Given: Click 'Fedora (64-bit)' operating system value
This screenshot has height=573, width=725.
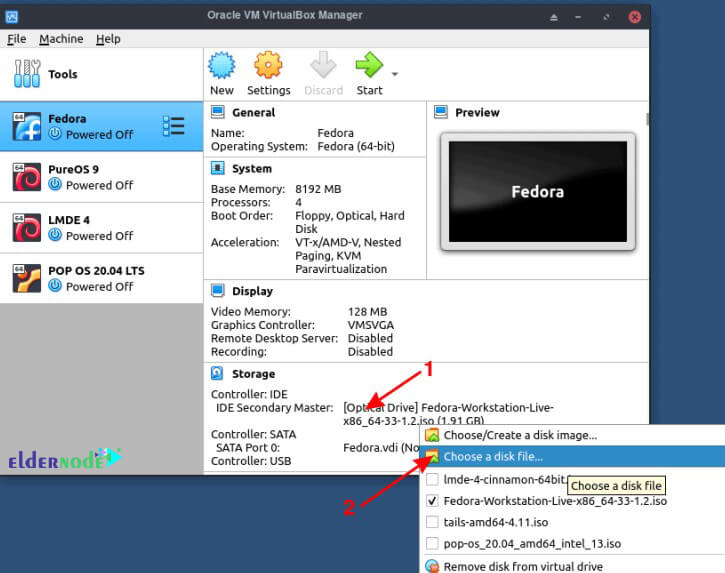Looking at the screenshot, I should click(x=356, y=147).
